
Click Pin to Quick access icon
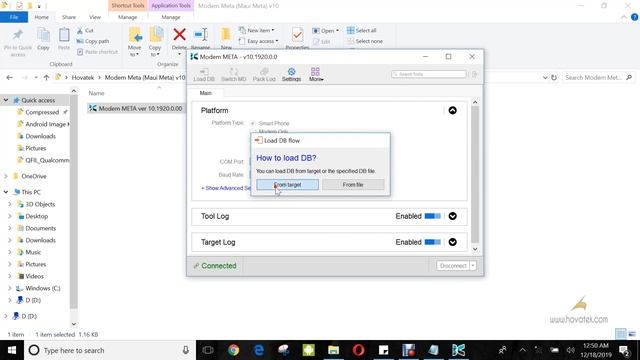(x=18, y=35)
